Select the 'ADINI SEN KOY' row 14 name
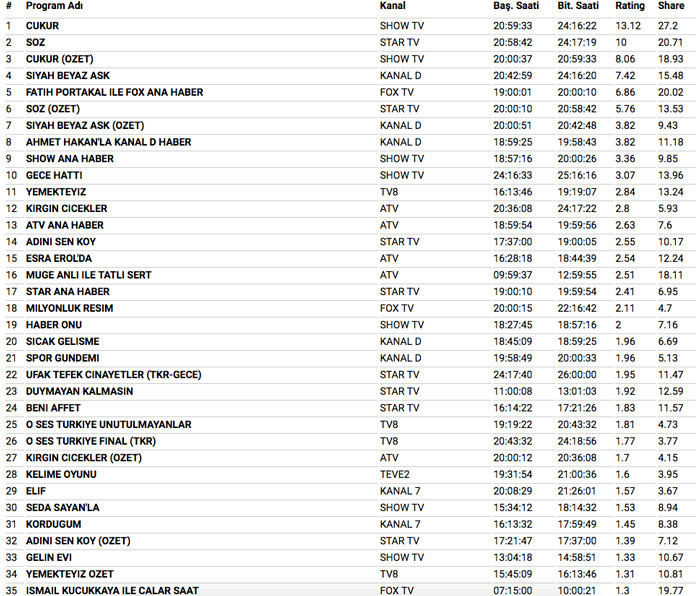 pos(61,242)
